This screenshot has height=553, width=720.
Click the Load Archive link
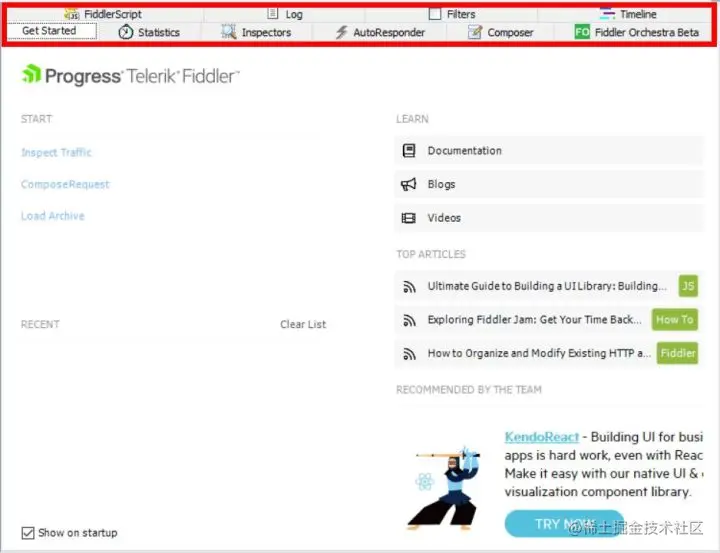(53, 216)
